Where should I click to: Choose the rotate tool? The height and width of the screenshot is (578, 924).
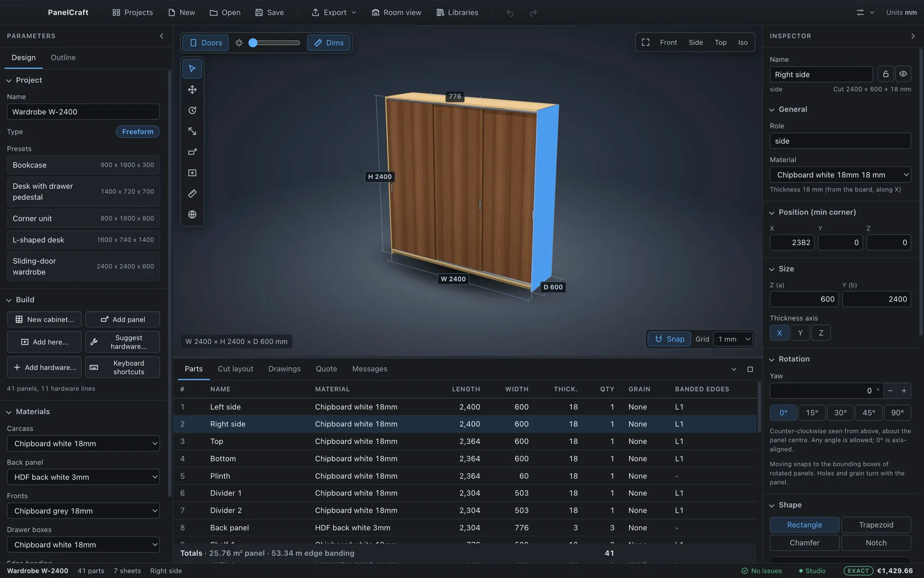tap(192, 111)
